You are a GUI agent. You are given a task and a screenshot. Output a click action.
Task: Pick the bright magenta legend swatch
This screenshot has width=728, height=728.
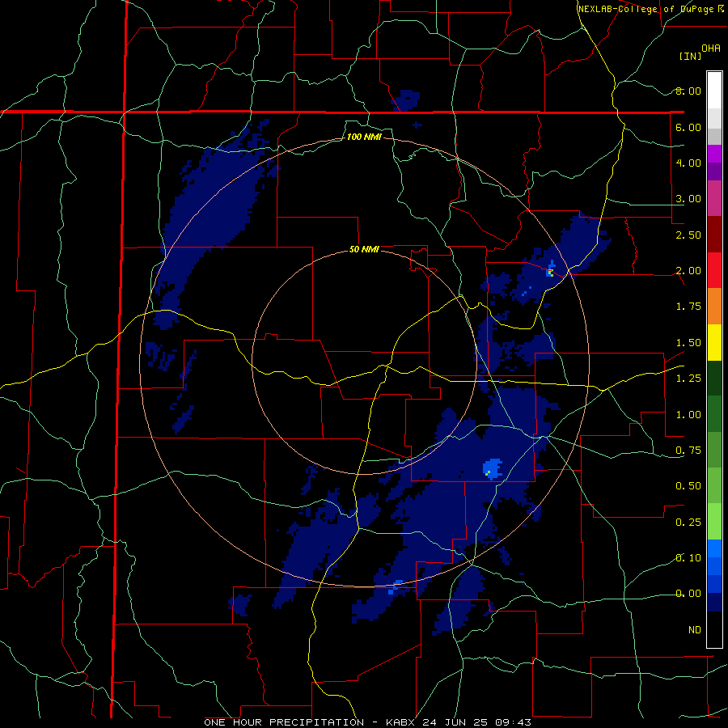coord(714,154)
